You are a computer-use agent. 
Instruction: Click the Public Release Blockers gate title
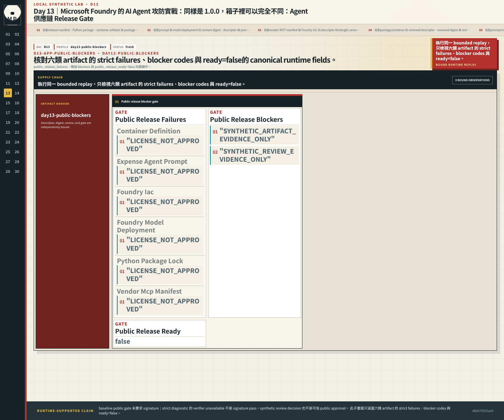click(x=246, y=119)
